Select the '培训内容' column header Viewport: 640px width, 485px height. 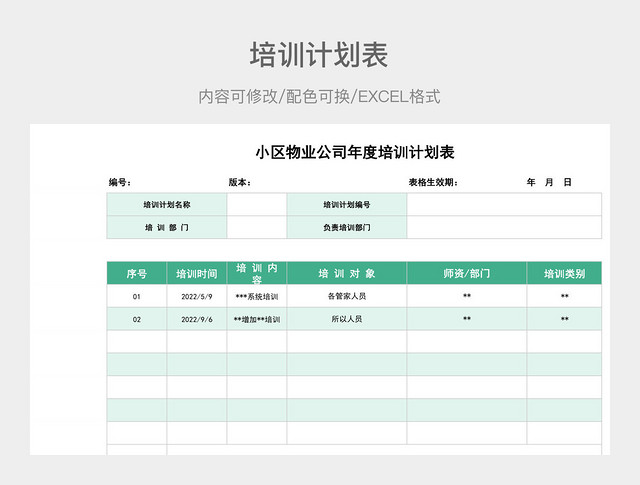click(x=257, y=273)
